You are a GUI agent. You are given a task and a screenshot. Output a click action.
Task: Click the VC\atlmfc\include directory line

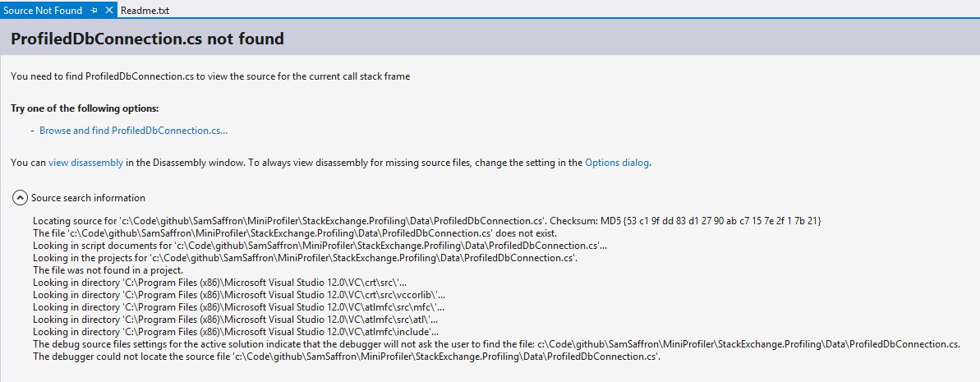pos(236,331)
